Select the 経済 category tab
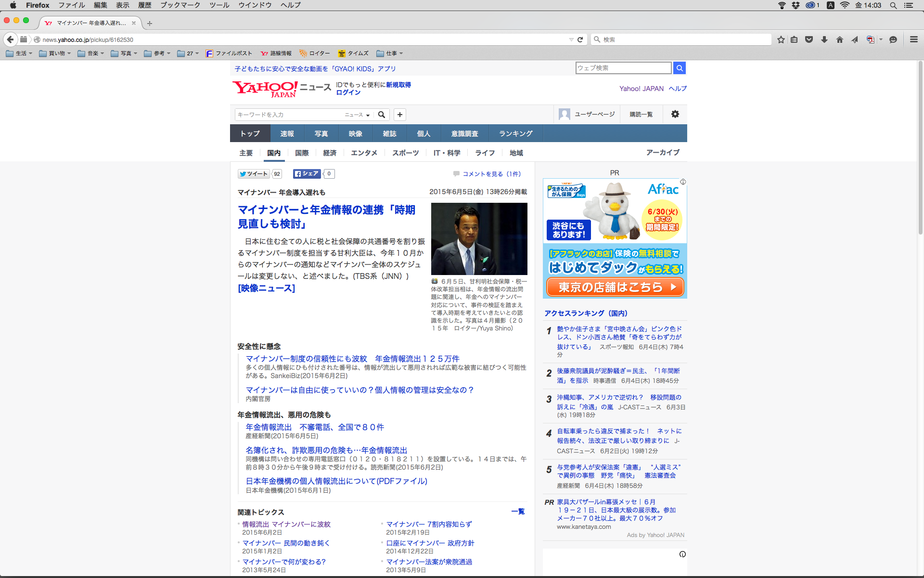Viewport: 924px width, 578px height. [x=330, y=153]
